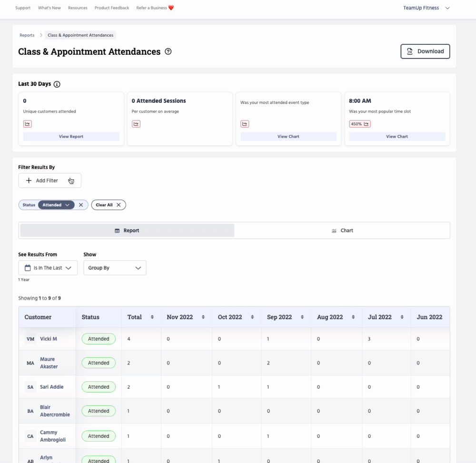Switch to the Chart tab

click(x=342, y=231)
